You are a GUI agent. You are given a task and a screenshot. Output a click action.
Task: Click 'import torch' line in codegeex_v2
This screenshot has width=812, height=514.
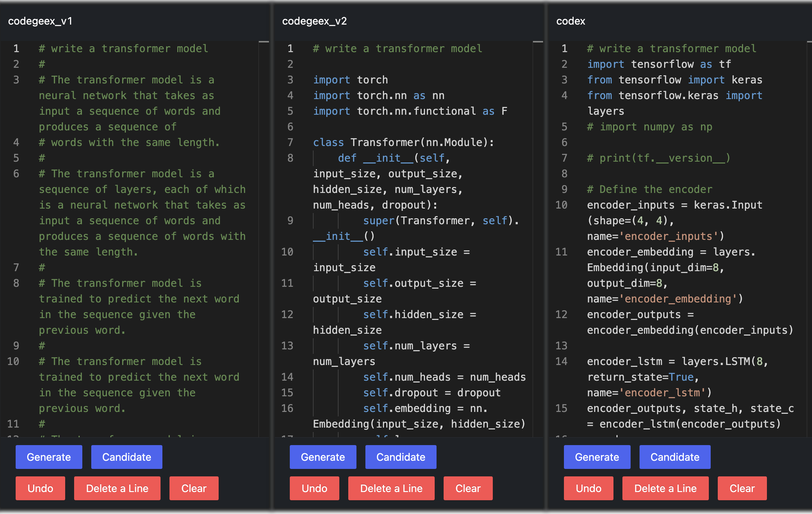[x=351, y=80]
